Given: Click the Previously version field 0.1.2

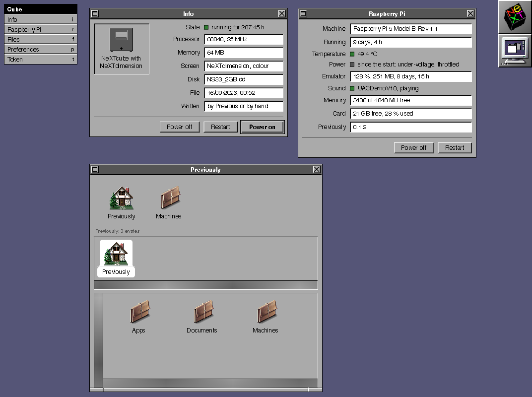Looking at the screenshot, I should 411,127.
